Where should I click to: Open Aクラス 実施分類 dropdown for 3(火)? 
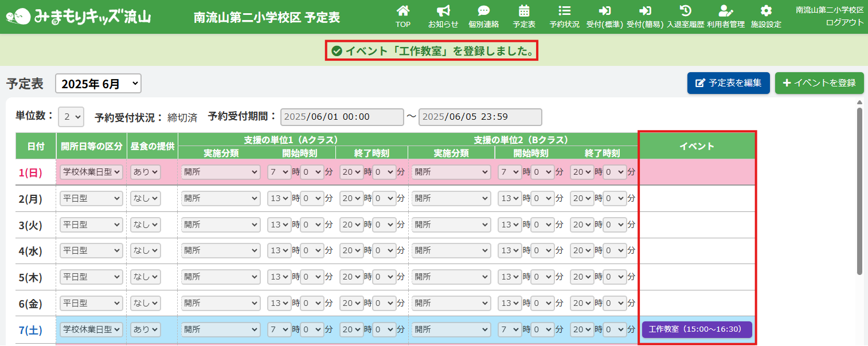[221, 225]
